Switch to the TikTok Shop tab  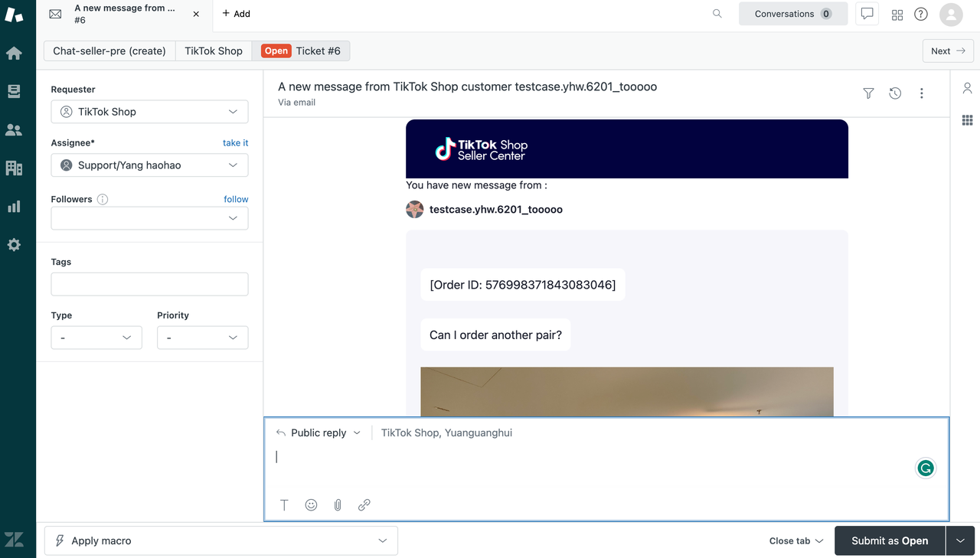tap(214, 51)
